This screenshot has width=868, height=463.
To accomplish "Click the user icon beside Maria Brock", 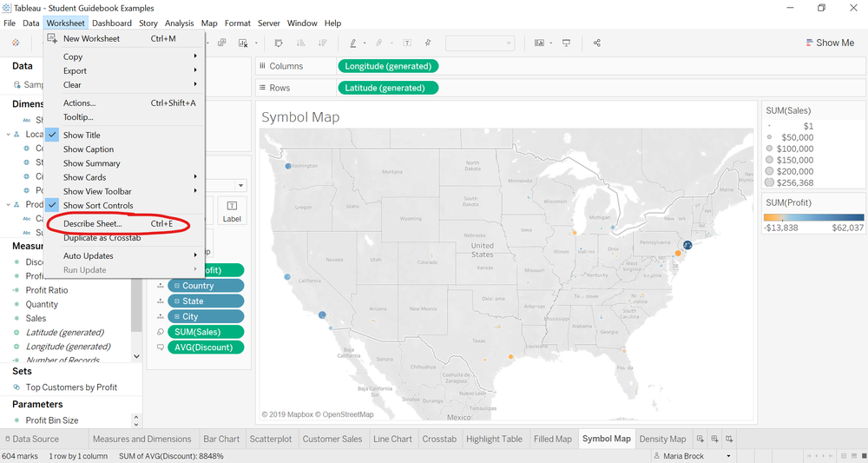I will [657, 456].
